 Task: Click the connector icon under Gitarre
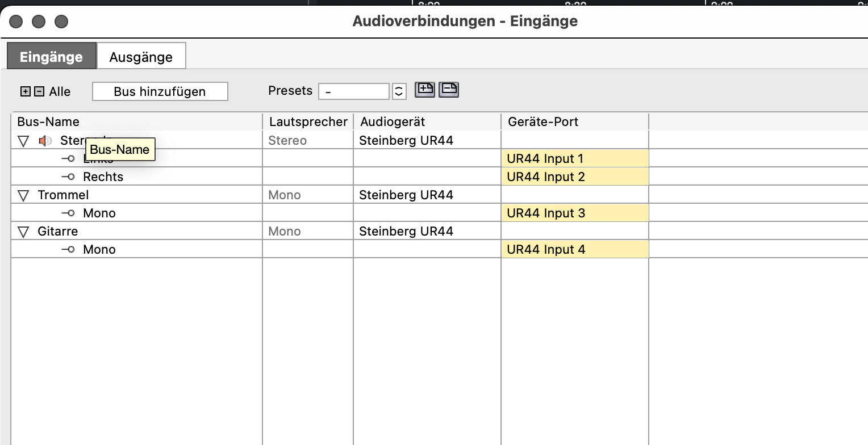(x=68, y=249)
